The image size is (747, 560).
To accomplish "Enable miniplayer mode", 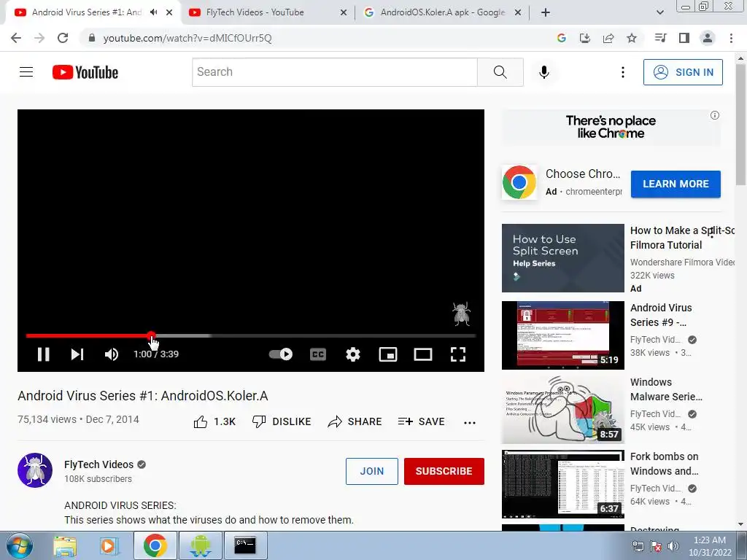I will click(x=388, y=354).
